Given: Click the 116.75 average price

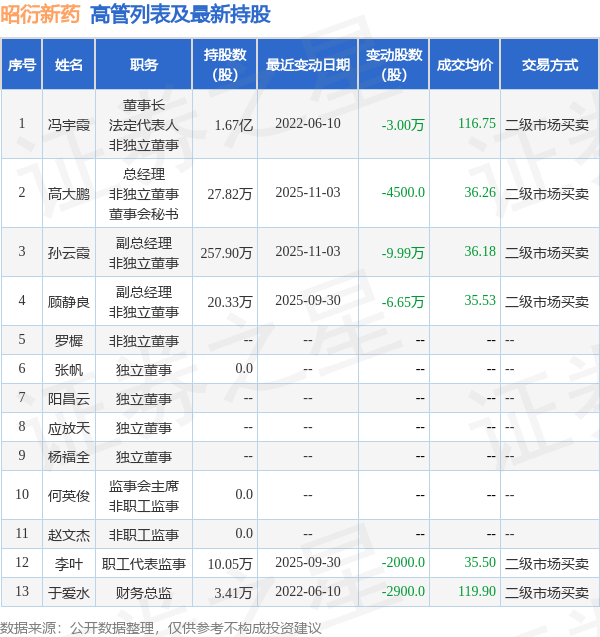Looking at the screenshot, I should 477,123.
